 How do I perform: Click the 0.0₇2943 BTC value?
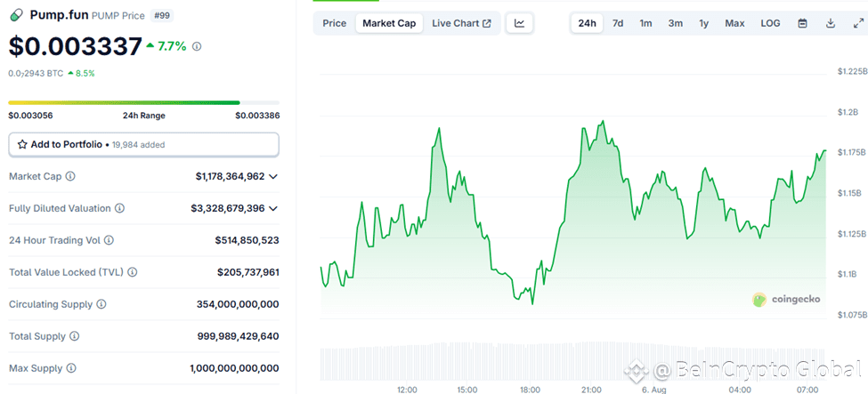click(36, 73)
